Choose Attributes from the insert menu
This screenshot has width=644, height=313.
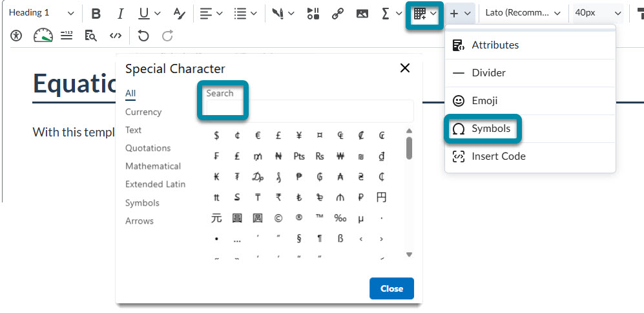[530, 45]
